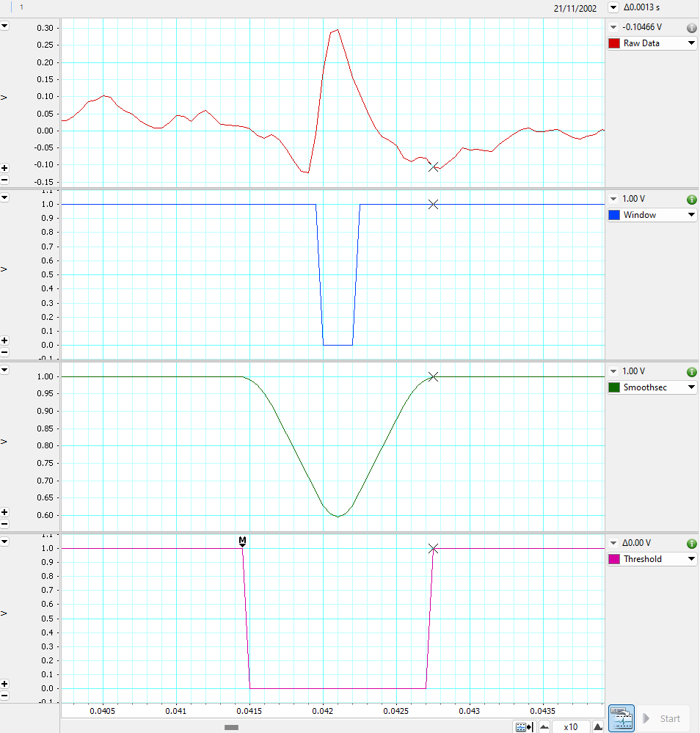Open the Smoothsec channel dropdown
The width and height of the screenshot is (700, 733).
(691, 387)
